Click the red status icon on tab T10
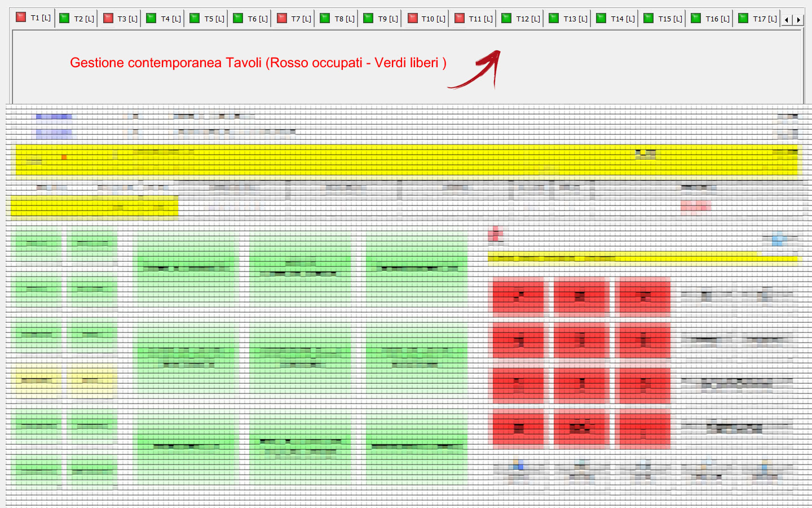Screen dimensions: 812x508 point(413,18)
